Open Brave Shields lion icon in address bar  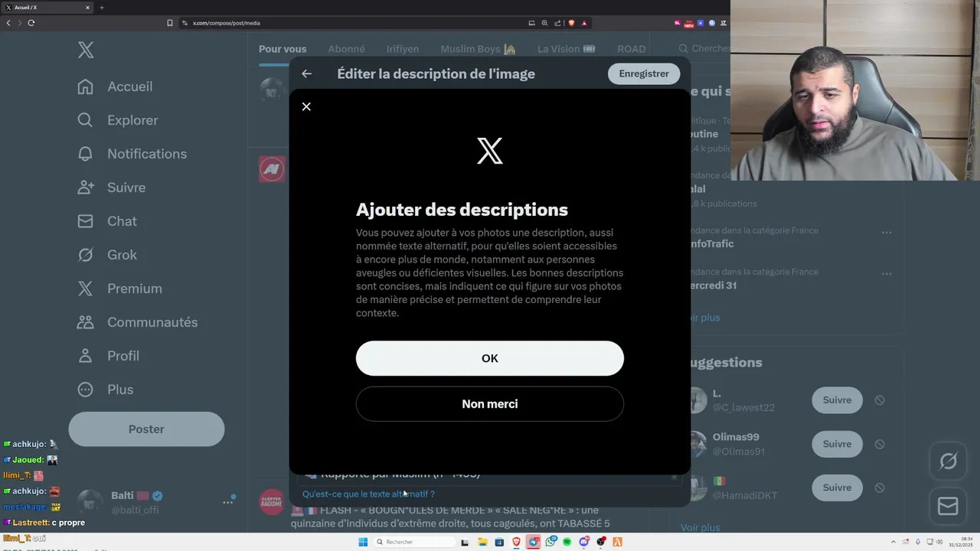(571, 23)
